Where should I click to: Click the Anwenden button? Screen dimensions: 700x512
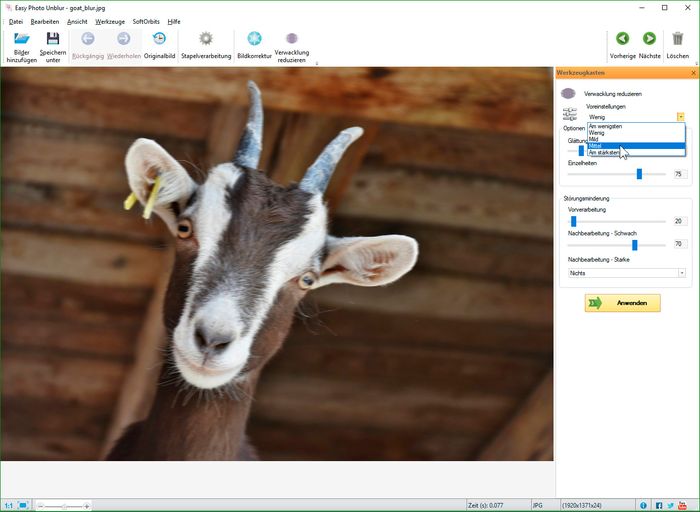click(x=622, y=303)
